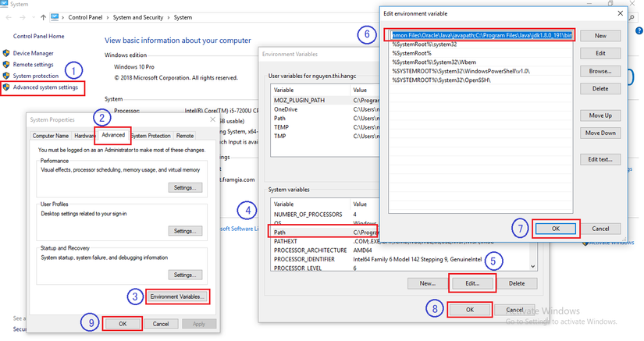The height and width of the screenshot is (341, 644).
Task: Click the blue help icon in System window
Action: point(639,30)
